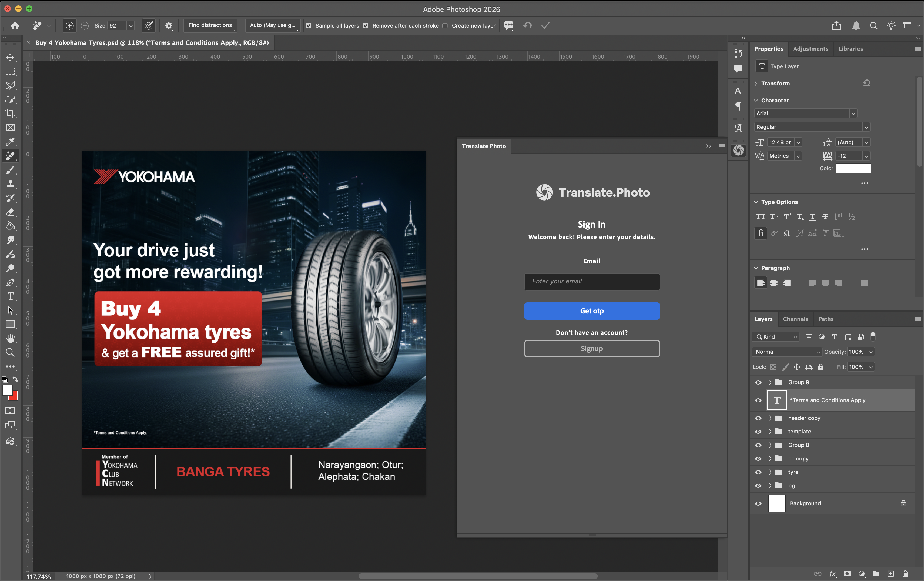Select the Path Selection tool

click(x=10, y=310)
